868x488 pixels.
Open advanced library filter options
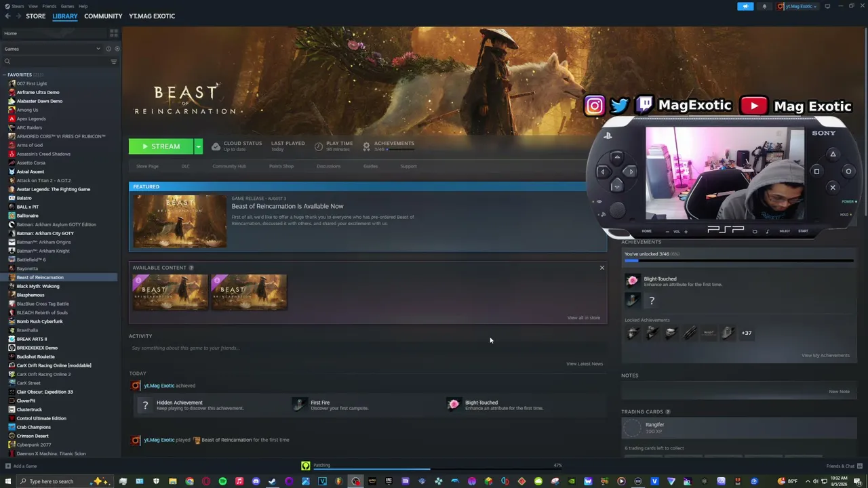(x=113, y=62)
